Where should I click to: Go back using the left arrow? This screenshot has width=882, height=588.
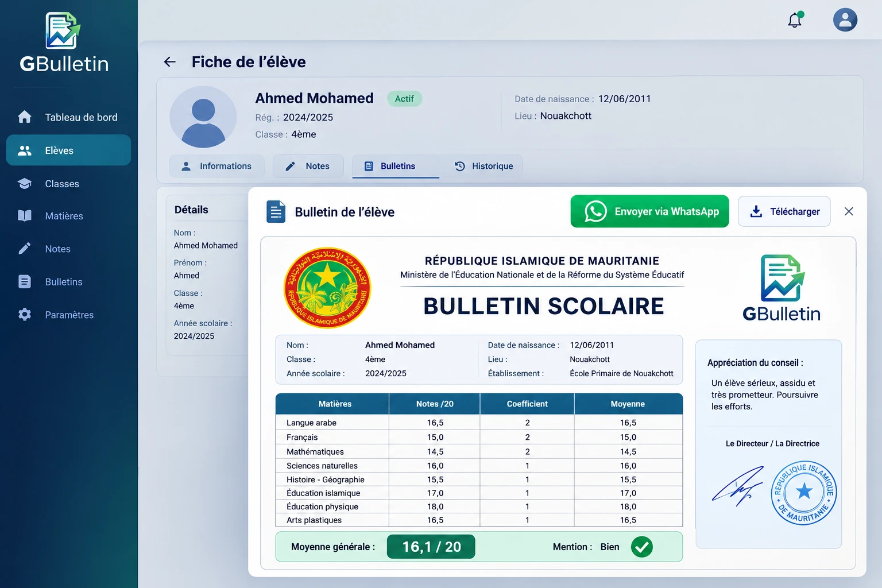[x=169, y=62]
